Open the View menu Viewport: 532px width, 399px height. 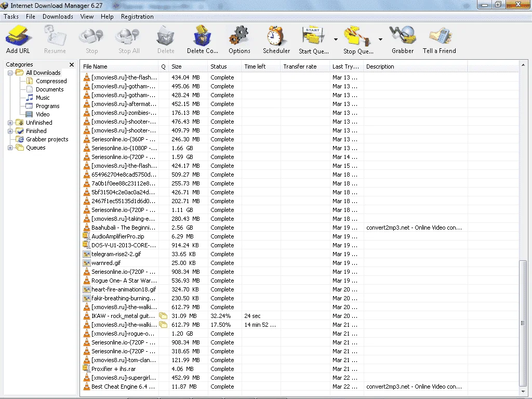(x=87, y=16)
